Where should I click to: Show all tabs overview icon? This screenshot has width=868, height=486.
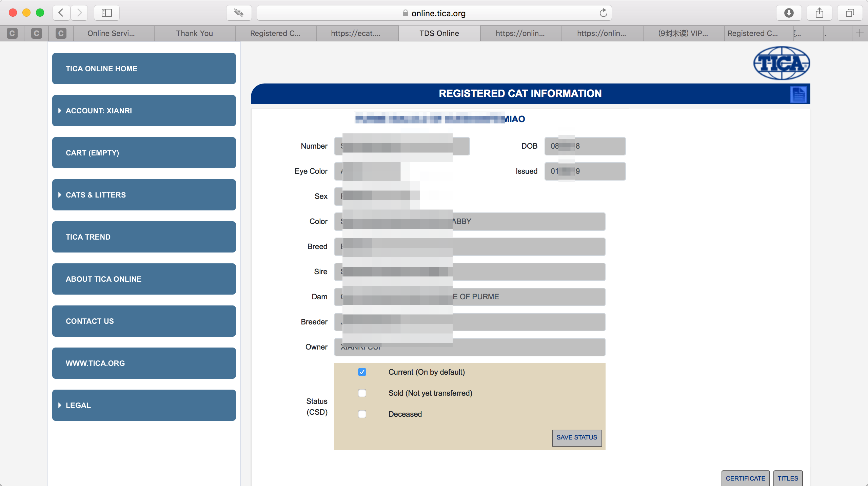click(x=850, y=13)
